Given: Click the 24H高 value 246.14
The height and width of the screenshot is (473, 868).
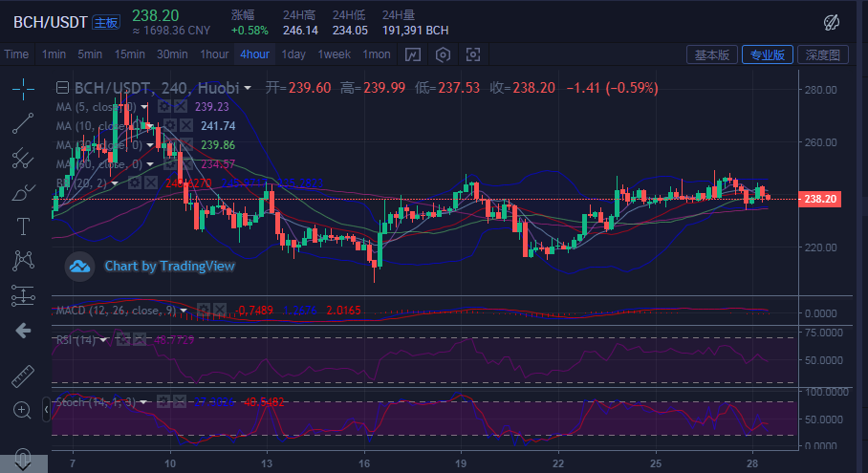Looking at the screenshot, I should pyautogui.click(x=300, y=31).
